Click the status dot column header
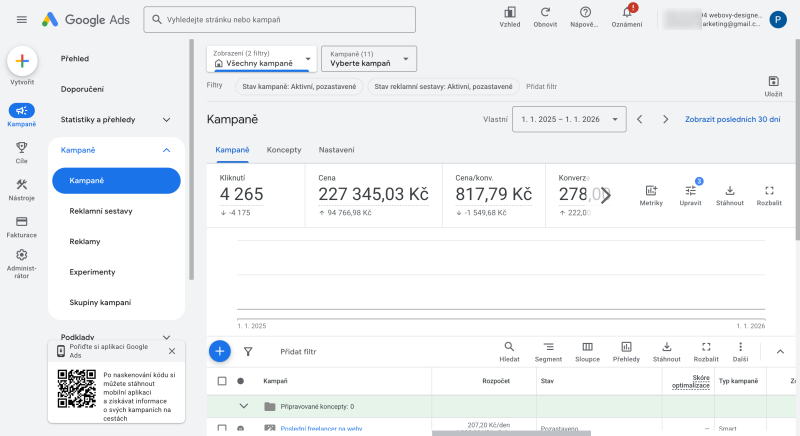This screenshot has height=436, width=800. point(240,381)
